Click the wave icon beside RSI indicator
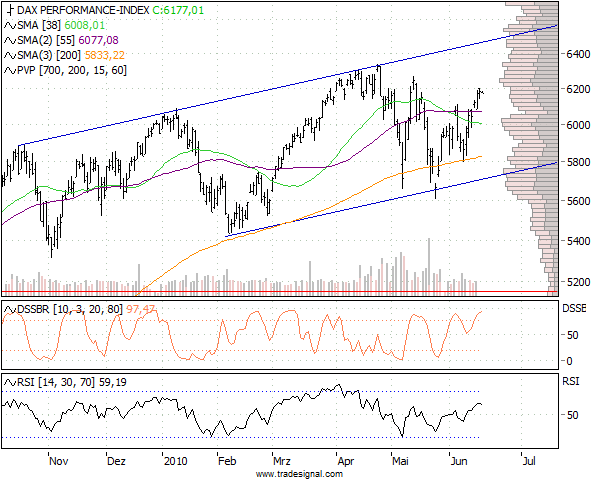The image size is (600, 480). (x=10, y=382)
